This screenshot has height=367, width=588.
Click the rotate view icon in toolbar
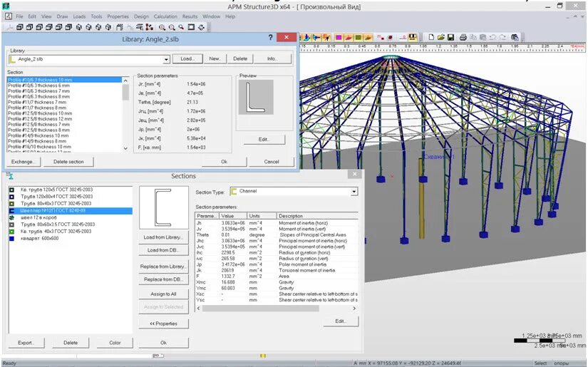pos(202,27)
